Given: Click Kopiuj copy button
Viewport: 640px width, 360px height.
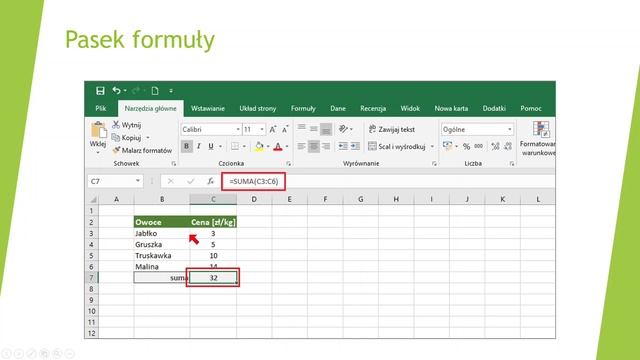Looking at the screenshot, I should 127,138.
